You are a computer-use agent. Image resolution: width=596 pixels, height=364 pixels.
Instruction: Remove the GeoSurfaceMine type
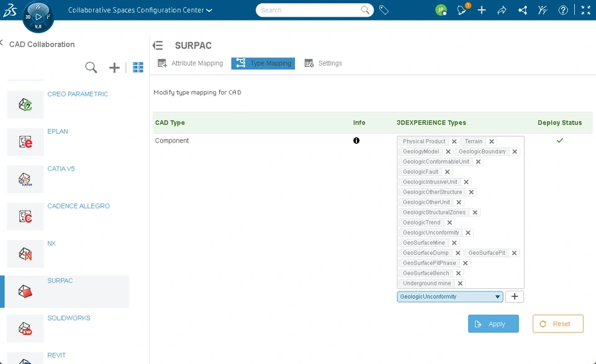[454, 242]
